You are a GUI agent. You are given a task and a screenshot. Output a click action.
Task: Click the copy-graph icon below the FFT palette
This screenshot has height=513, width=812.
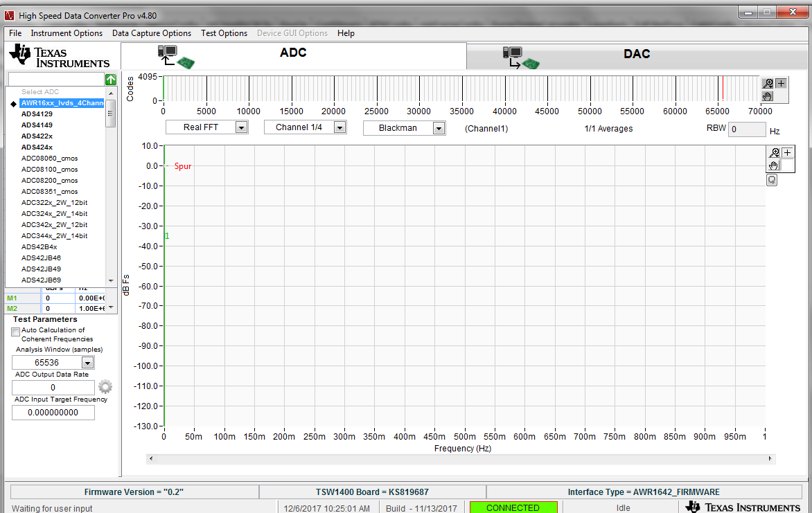pyautogui.click(x=772, y=180)
